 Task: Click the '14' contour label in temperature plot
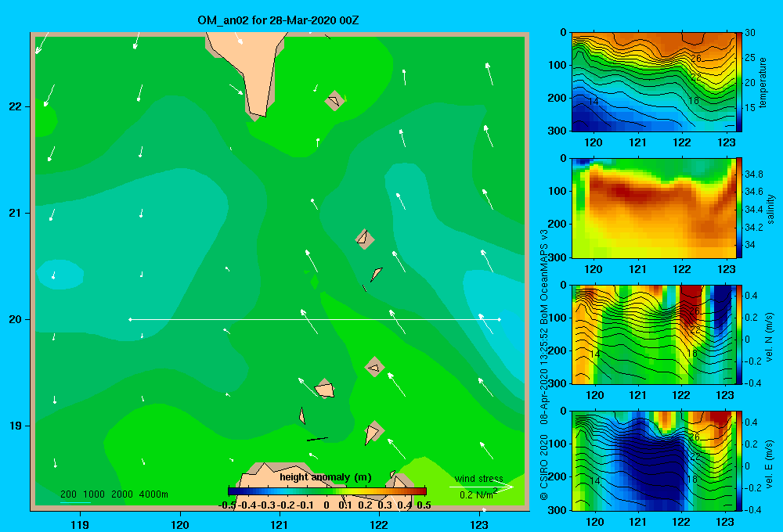coord(594,101)
